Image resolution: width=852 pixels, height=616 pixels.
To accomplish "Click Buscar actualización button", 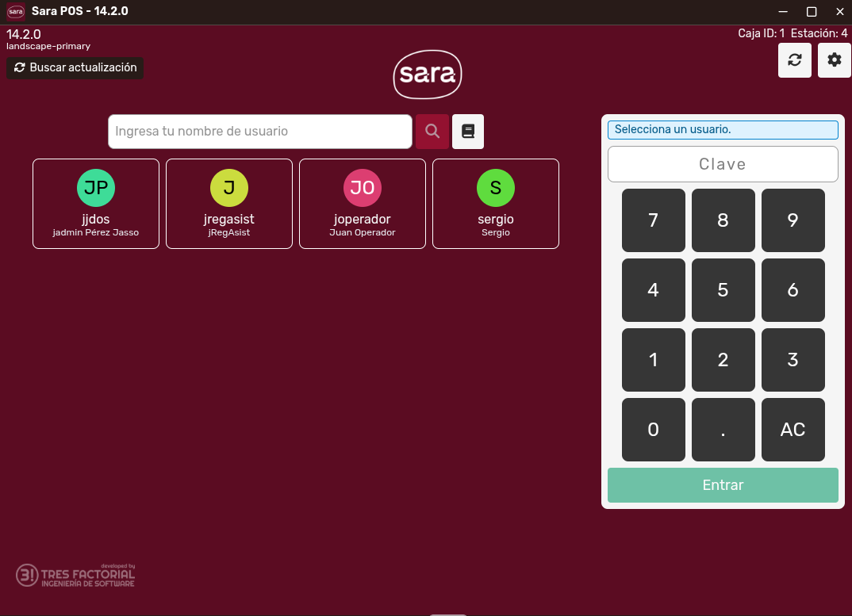I will click(x=75, y=68).
